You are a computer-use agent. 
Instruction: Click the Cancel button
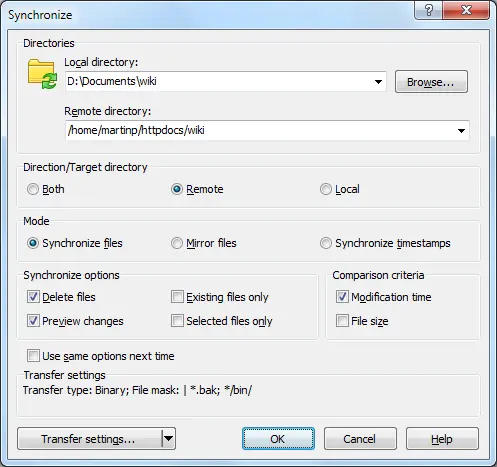(360, 439)
